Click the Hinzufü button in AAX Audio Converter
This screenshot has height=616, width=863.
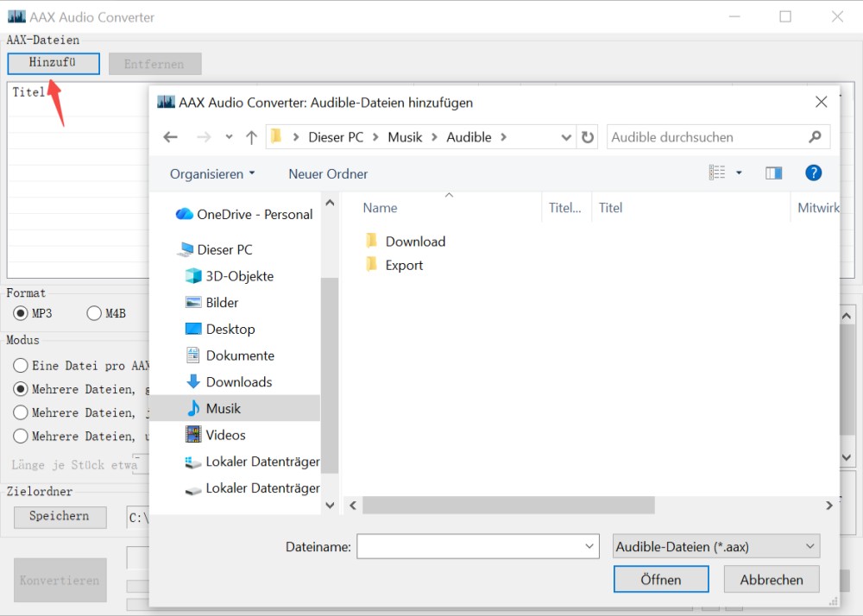coord(54,63)
